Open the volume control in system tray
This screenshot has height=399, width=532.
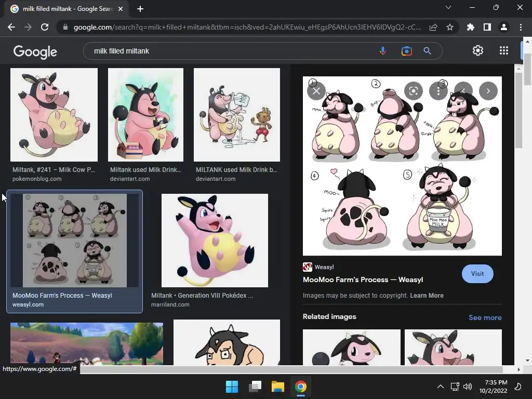pyautogui.click(x=468, y=387)
